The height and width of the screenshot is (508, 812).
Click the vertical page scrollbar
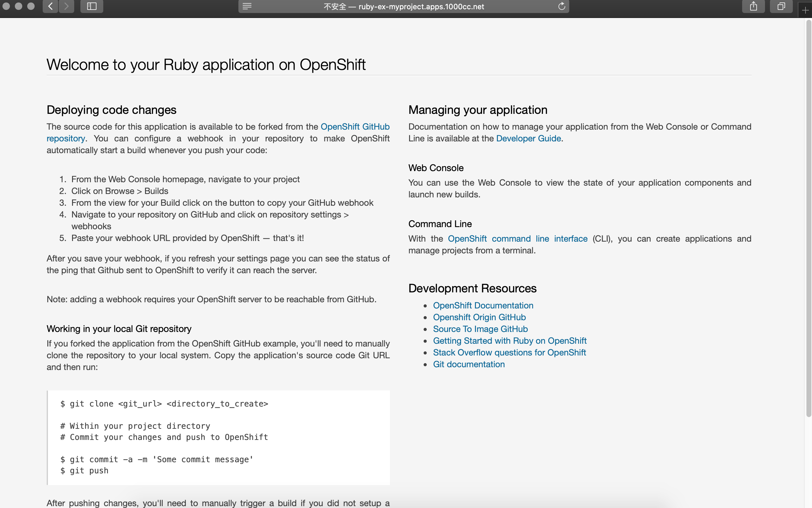click(808, 218)
